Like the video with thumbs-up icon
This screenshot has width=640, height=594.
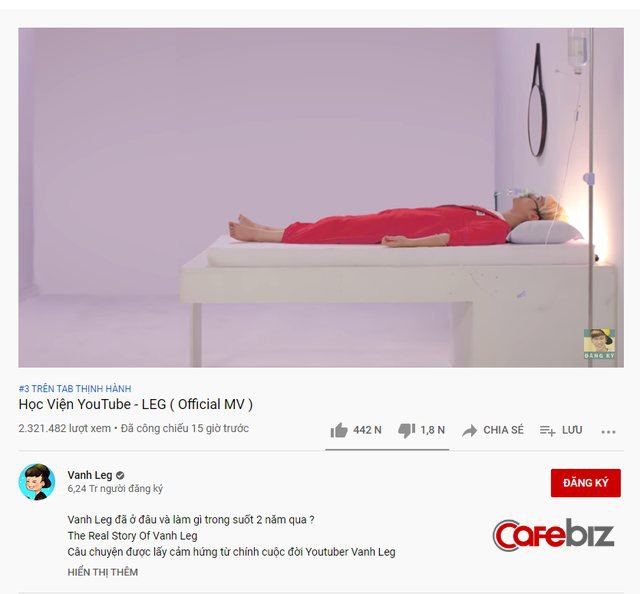pos(339,430)
